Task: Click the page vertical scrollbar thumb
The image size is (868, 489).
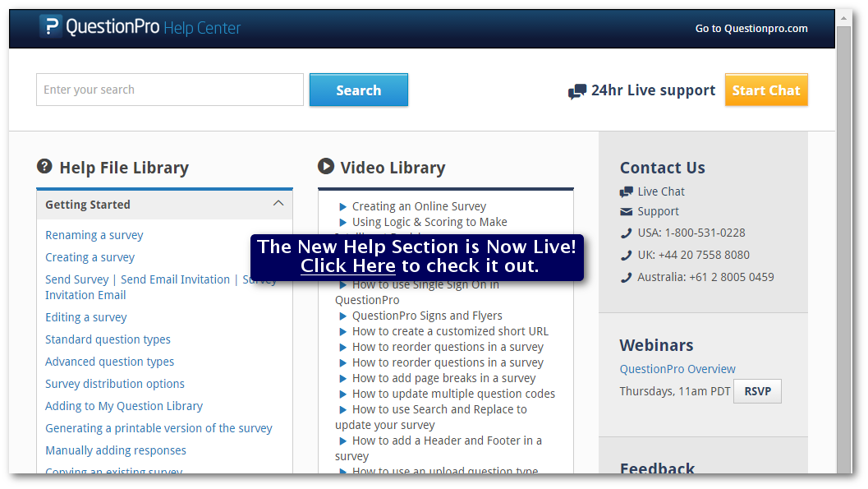Action: pyautogui.click(x=843, y=249)
